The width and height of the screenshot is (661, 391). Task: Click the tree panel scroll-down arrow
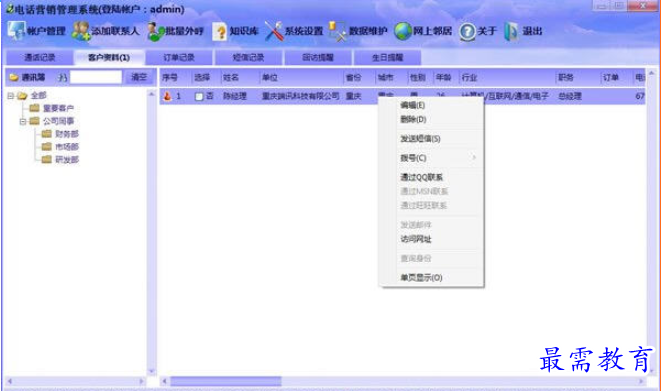[152, 371]
